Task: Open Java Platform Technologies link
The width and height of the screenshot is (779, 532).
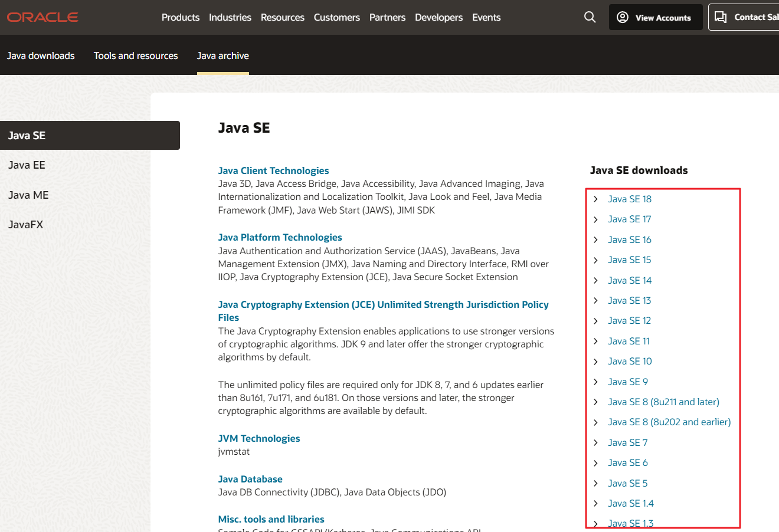Action: (x=280, y=237)
